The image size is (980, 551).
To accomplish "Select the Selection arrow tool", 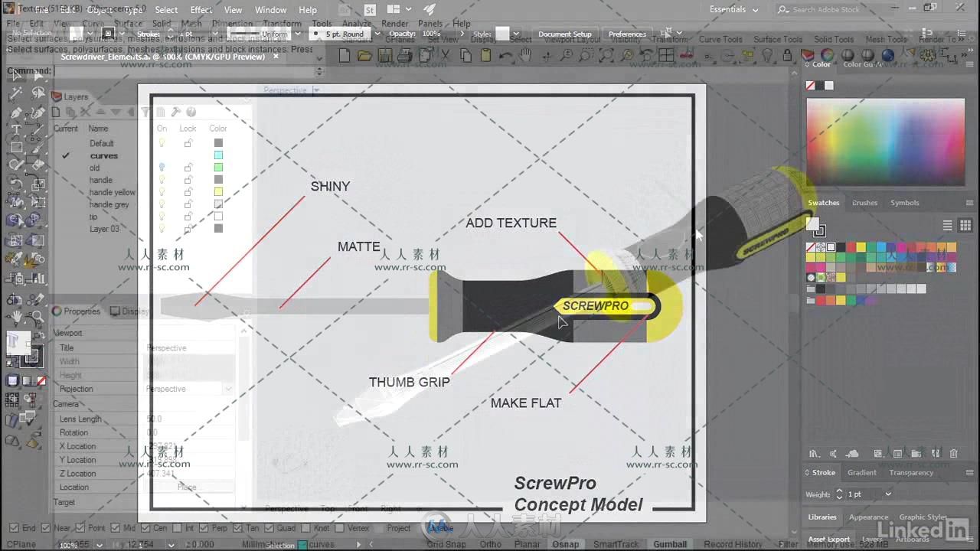I will tap(16, 76).
